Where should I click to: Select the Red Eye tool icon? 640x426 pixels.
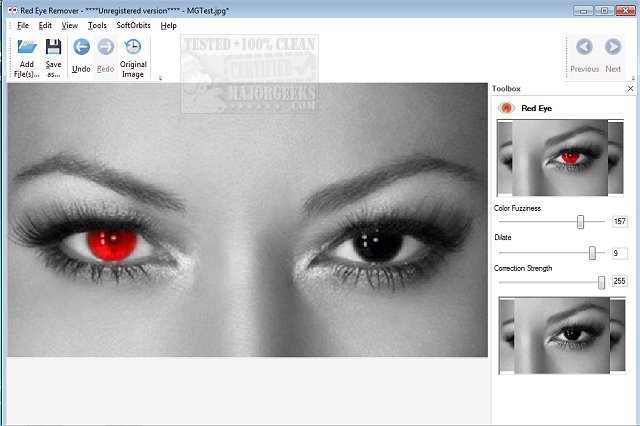point(506,108)
